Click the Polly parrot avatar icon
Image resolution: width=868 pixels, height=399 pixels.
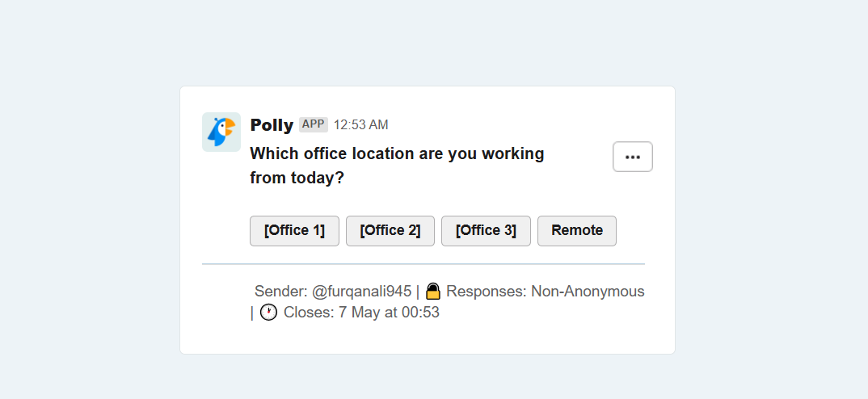point(221,132)
